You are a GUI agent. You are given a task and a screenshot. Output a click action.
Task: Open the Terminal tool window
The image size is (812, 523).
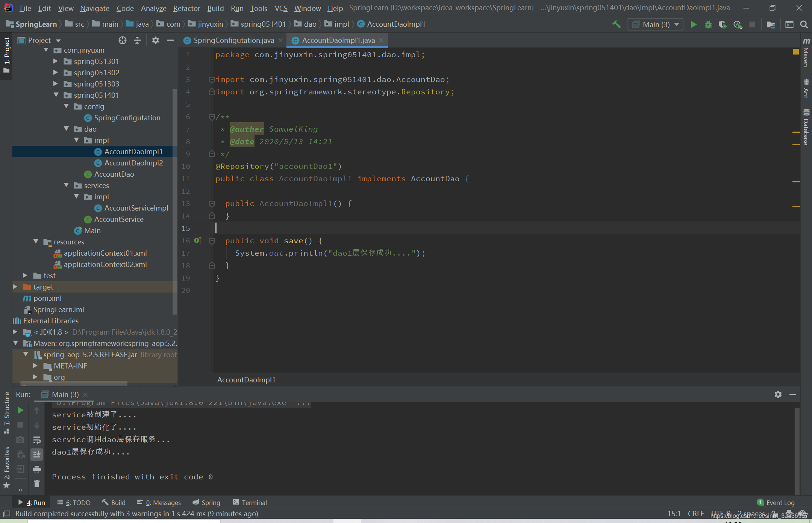coord(250,503)
